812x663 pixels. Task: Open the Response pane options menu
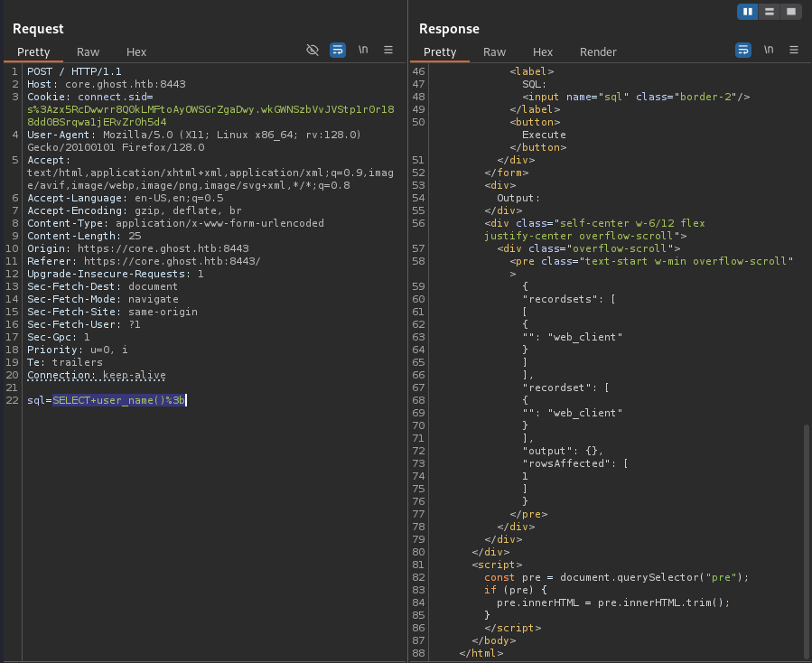pyautogui.click(x=794, y=50)
